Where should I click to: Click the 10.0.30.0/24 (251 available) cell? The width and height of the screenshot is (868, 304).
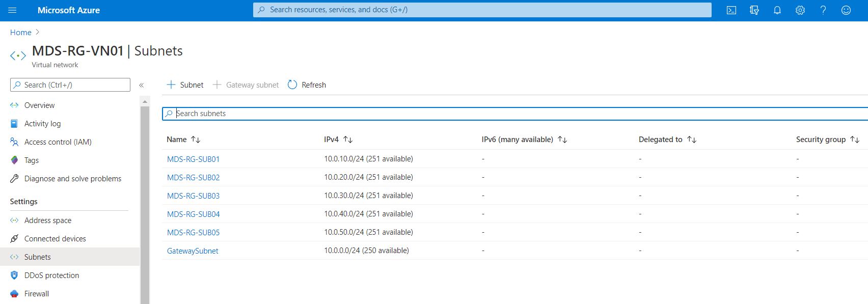(x=368, y=196)
